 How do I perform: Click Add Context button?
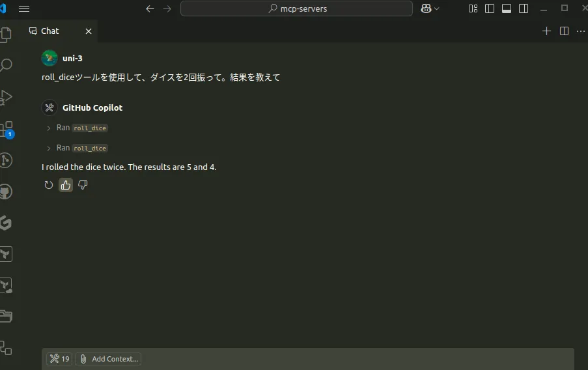pyautogui.click(x=108, y=359)
